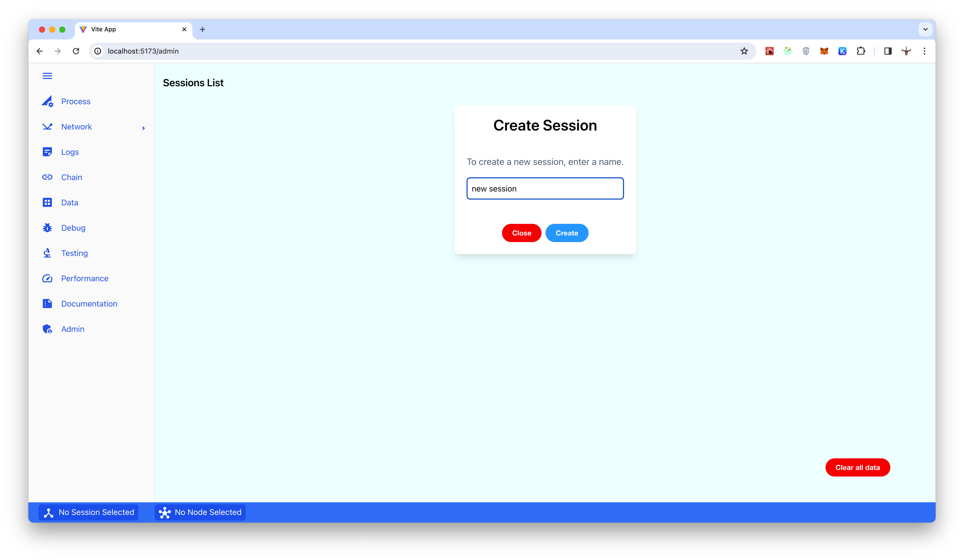Click the new session input field

pyautogui.click(x=545, y=188)
